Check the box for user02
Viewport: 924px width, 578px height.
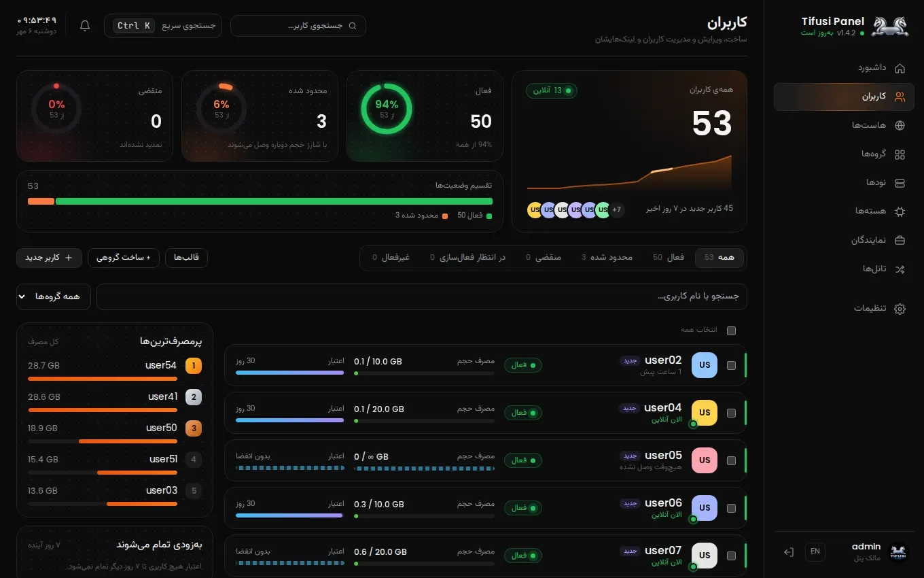click(x=731, y=365)
